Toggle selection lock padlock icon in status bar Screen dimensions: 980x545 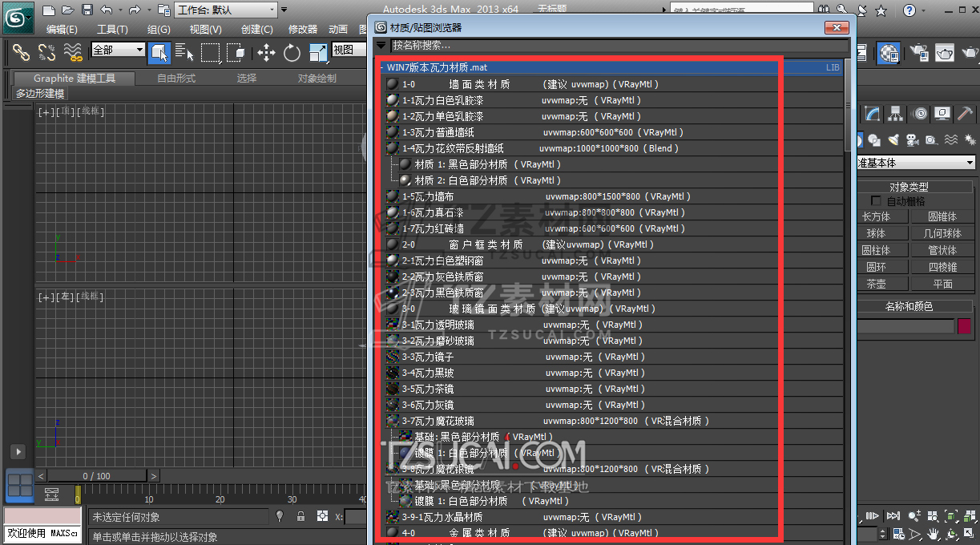tap(300, 517)
